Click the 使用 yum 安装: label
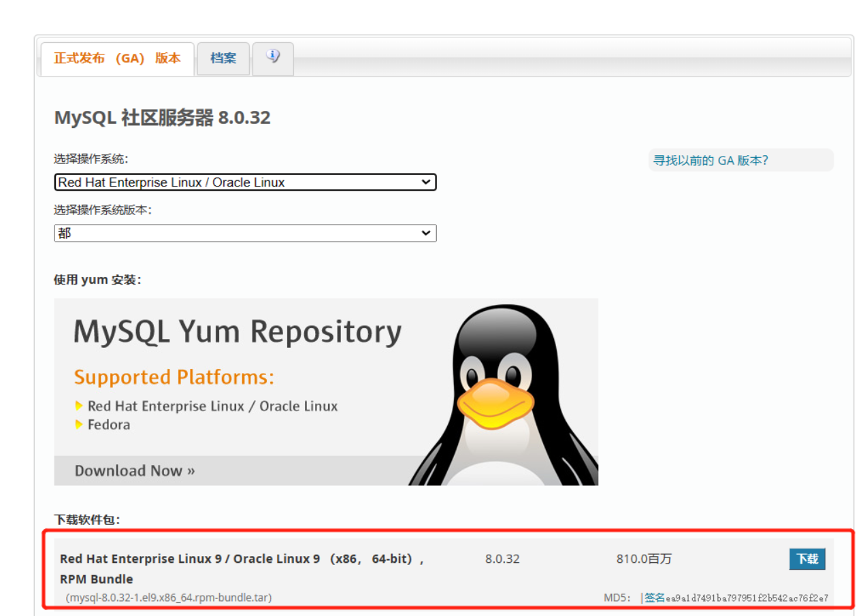Image resolution: width=865 pixels, height=616 pixels. 98,280
